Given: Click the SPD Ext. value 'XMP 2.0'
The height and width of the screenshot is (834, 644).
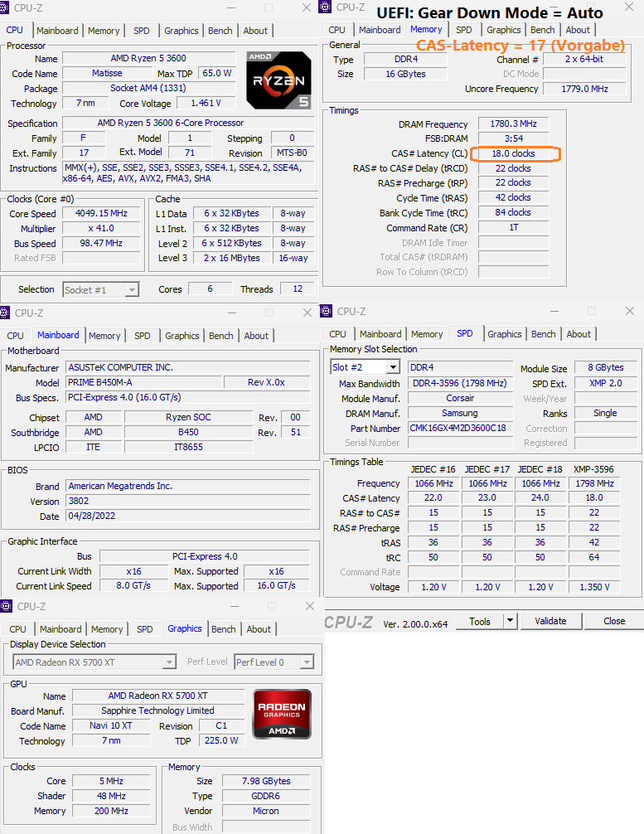Looking at the screenshot, I should point(605,383).
